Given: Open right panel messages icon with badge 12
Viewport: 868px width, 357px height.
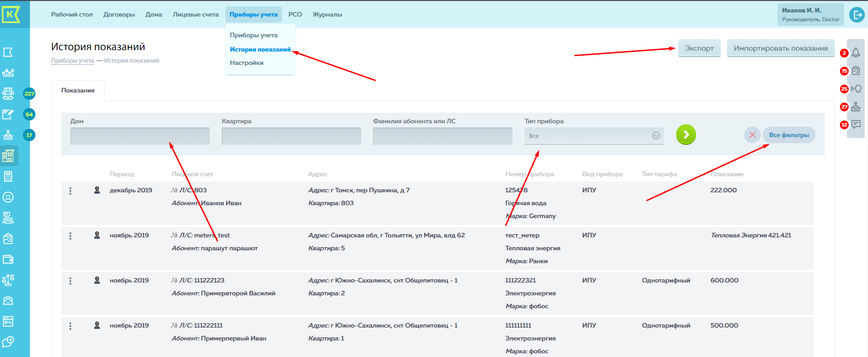Looking at the screenshot, I should click(x=856, y=124).
